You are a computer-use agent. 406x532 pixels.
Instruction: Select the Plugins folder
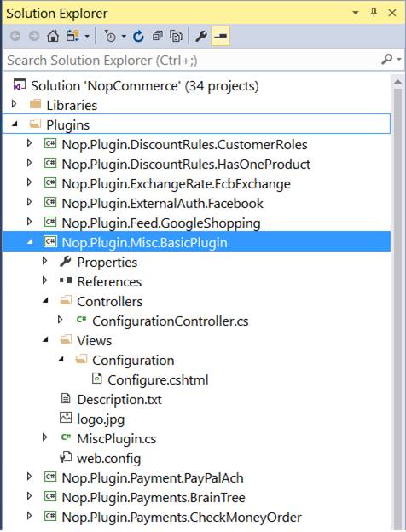click(68, 125)
